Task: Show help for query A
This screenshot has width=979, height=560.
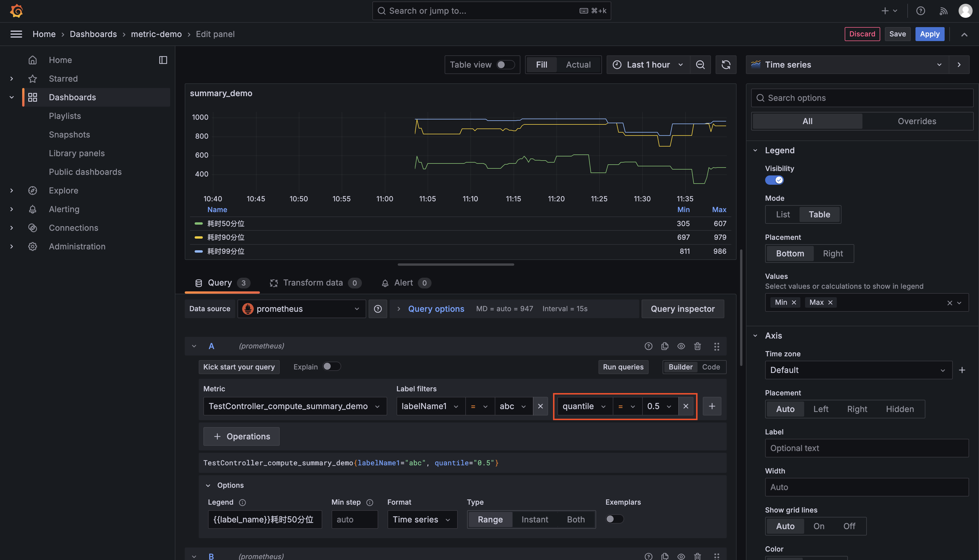Action: tap(648, 346)
